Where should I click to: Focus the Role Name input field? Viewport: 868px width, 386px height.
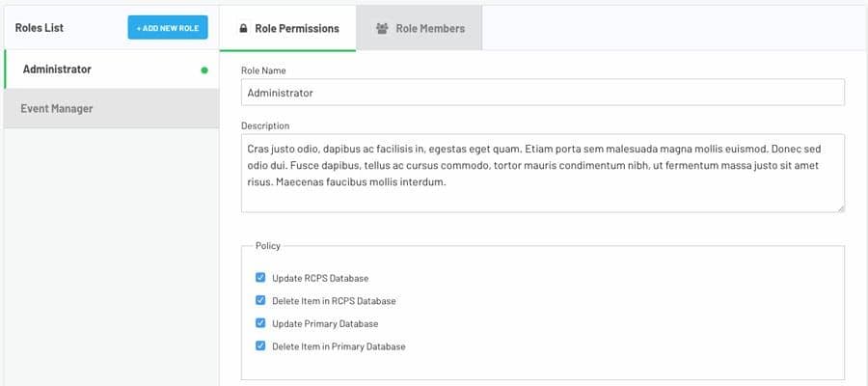pos(542,93)
